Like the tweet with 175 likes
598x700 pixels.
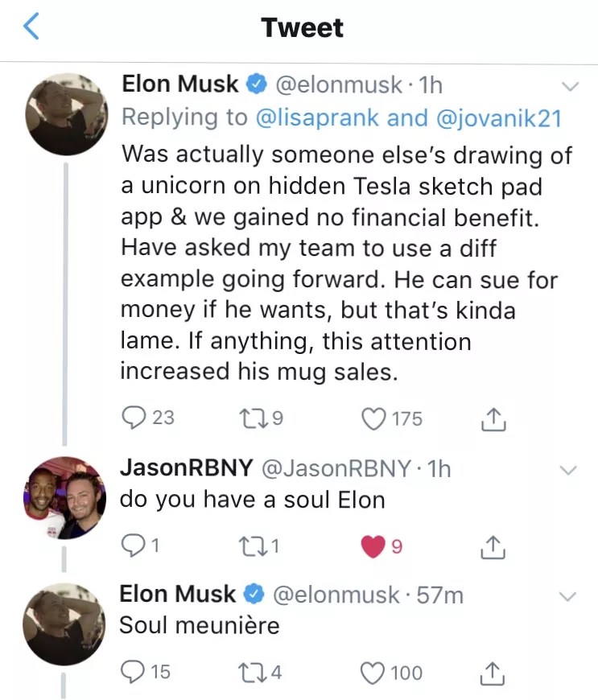pyautogui.click(x=373, y=418)
